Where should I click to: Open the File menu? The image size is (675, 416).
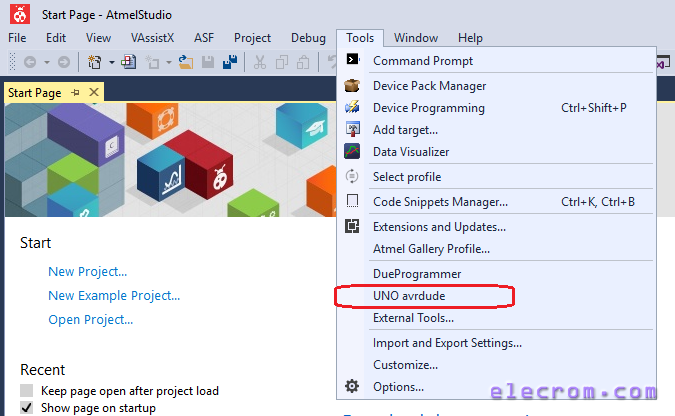pos(17,38)
